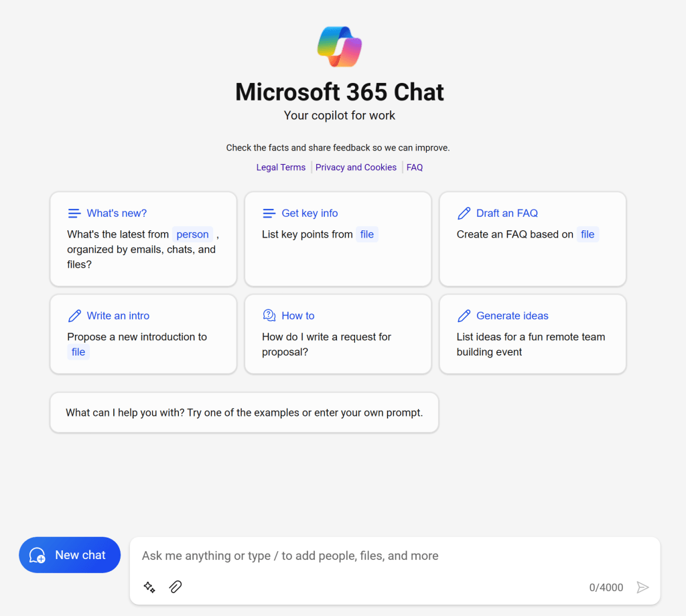Select the file placeholder in Get key info
The image size is (686, 616).
(x=367, y=234)
